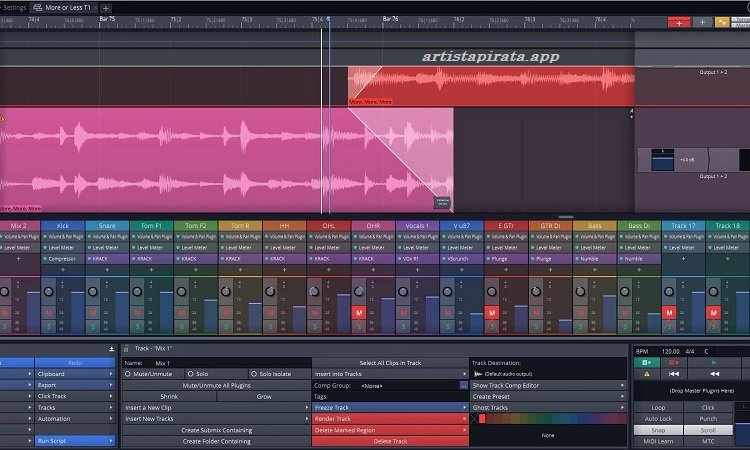Open the Render Track menu entry
Viewport: 750px width, 450px height.
[x=390, y=418]
